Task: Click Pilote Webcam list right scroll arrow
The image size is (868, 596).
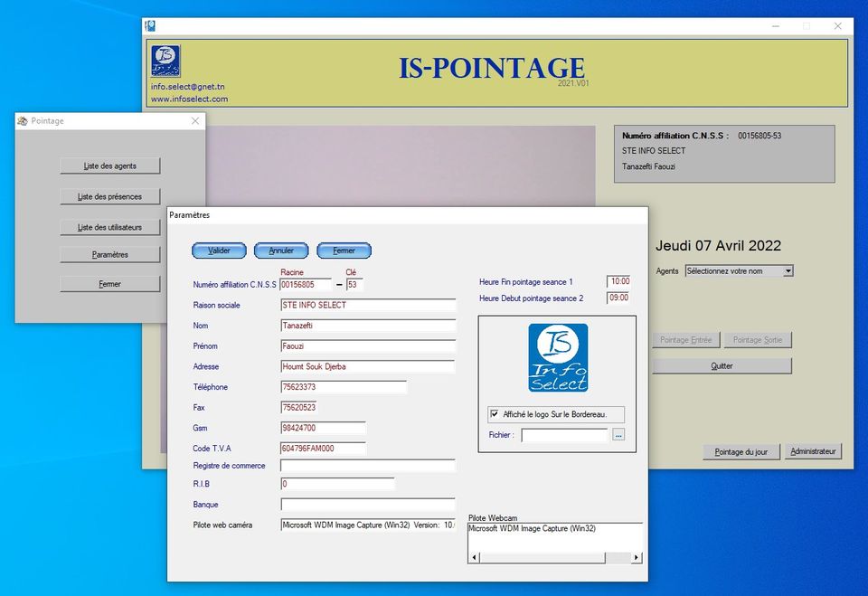Action: [636, 557]
